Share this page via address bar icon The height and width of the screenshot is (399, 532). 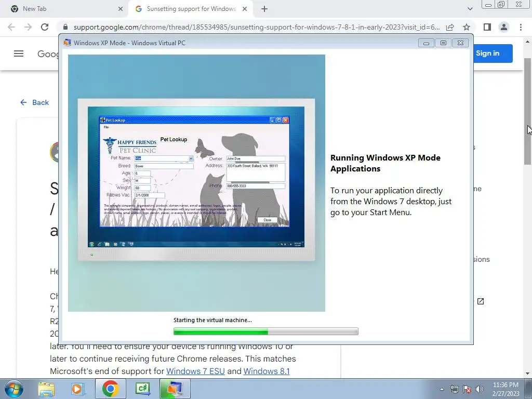(x=450, y=27)
